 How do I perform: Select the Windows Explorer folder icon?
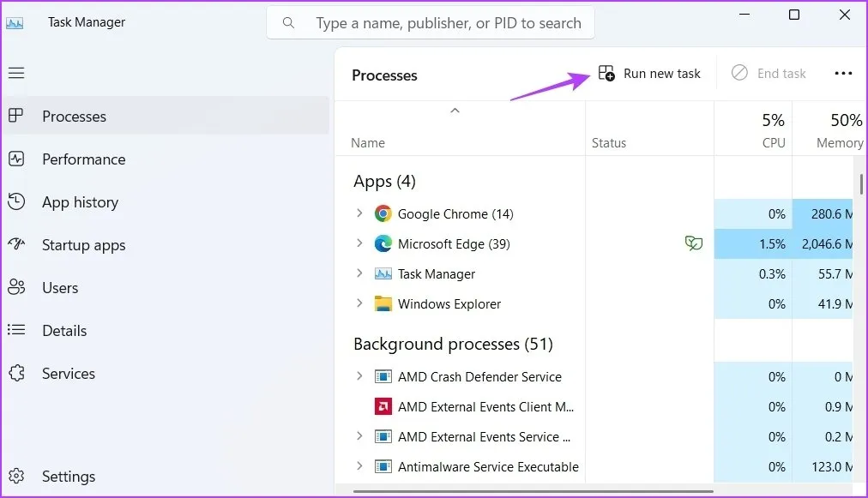click(x=383, y=304)
